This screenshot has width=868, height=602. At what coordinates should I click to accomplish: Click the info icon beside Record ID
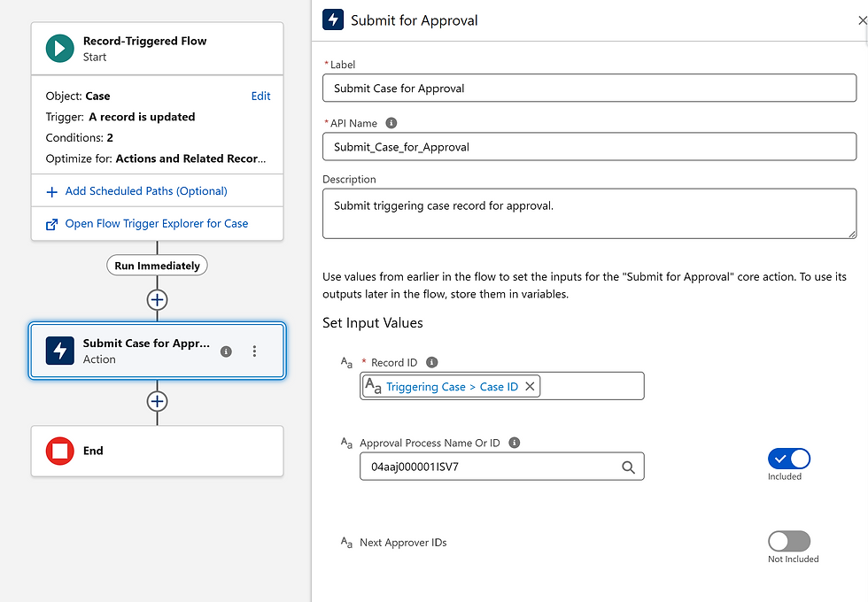(432, 362)
